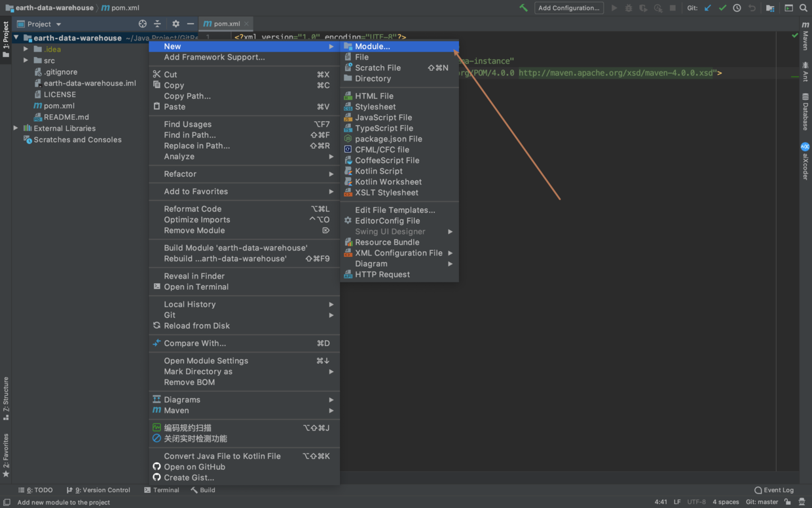This screenshot has width=812, height=508.
Task: Open the TODO tool window button
Action: [x=36, y=490]
